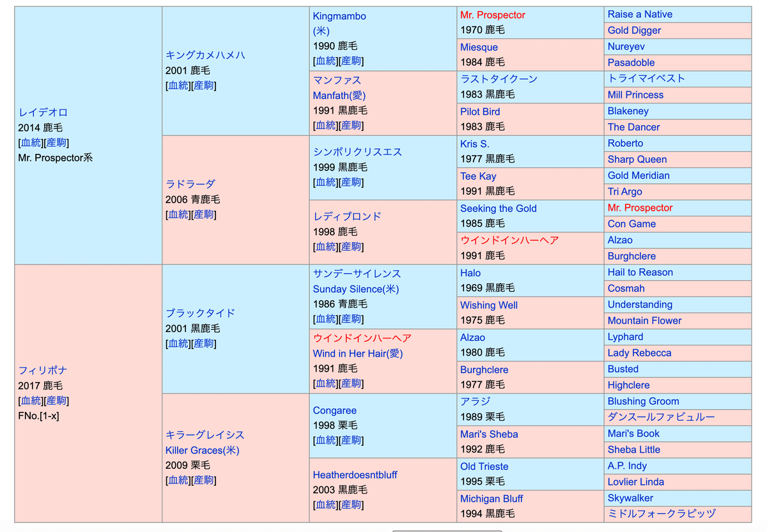Click the Congaree horse link
This screenshot has height=532, width=767.
point(334,411)
